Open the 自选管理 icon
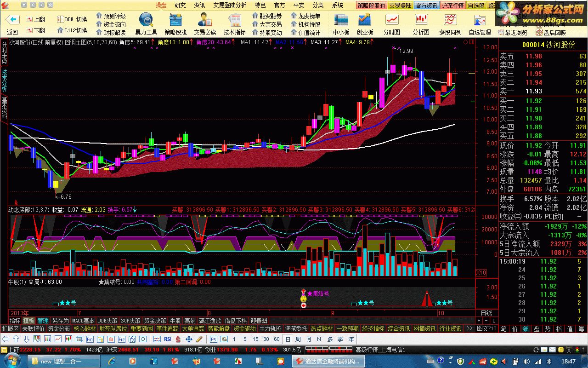588x368 pixels. point(480,20)
